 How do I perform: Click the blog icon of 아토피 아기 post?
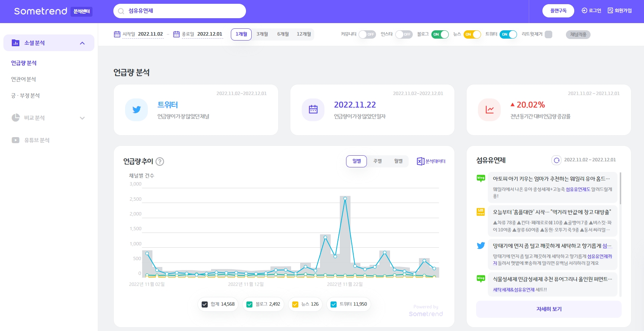[481, 178]
